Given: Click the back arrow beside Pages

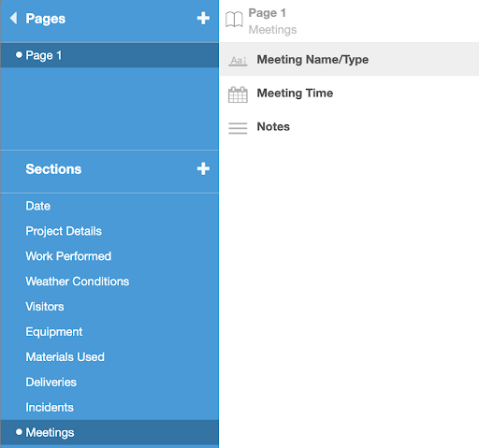Looking at the screenshot, I should pyautogui.click(x=13, y=18).
